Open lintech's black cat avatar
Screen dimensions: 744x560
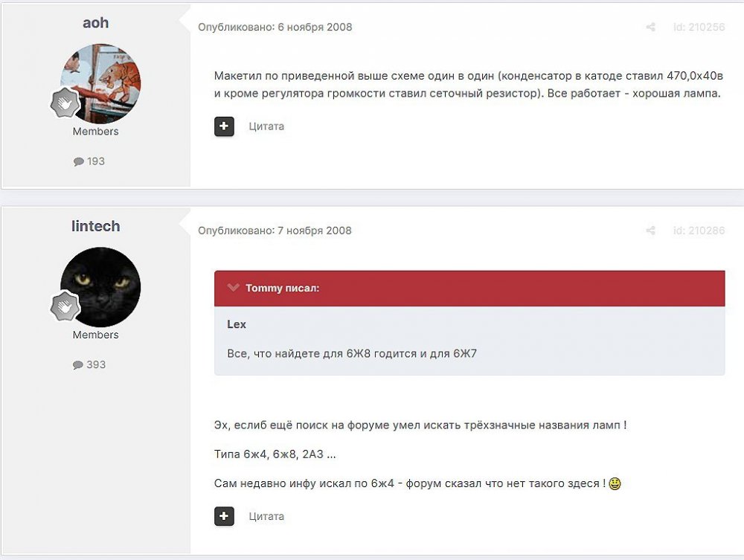click(102, 286)
